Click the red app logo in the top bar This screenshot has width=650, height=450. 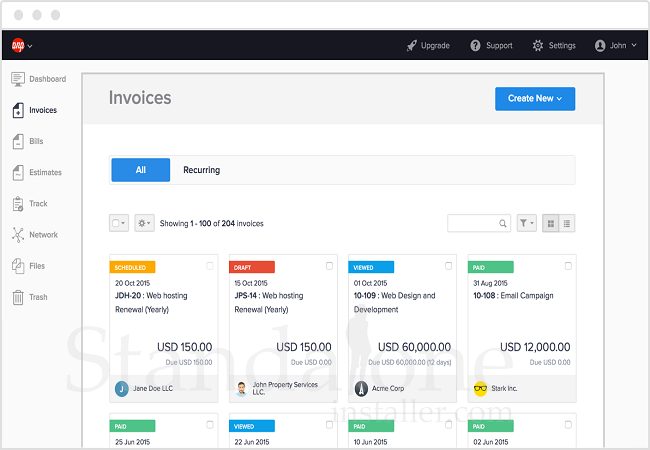pyautogui.click(x=18, y=45)
